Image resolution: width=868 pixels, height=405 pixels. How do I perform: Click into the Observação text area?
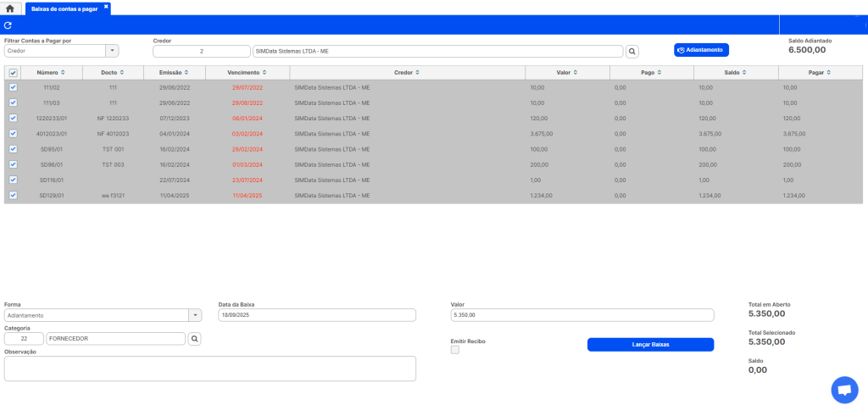click(x=209, y=369)
